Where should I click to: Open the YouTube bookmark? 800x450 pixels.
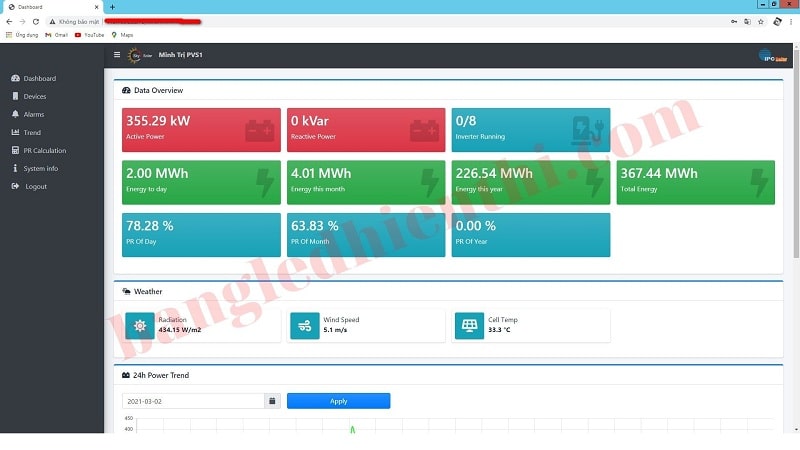pyautogui.click(x=89, y=35)
